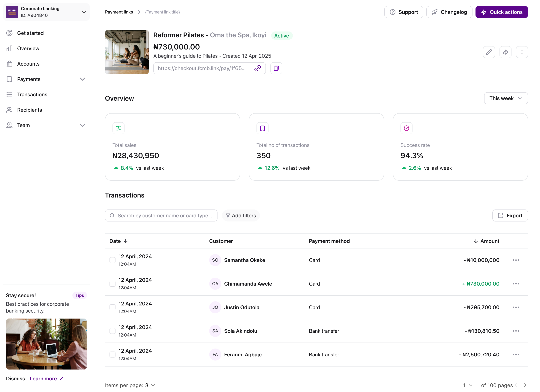
Task: Click the Total sales cash icon
Action: pyautogui.click(x=118, y=128)
